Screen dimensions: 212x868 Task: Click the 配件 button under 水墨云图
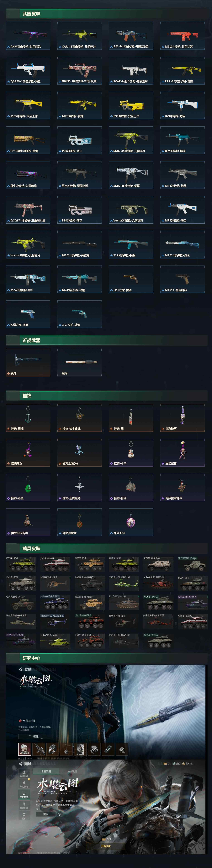(36, 737)
